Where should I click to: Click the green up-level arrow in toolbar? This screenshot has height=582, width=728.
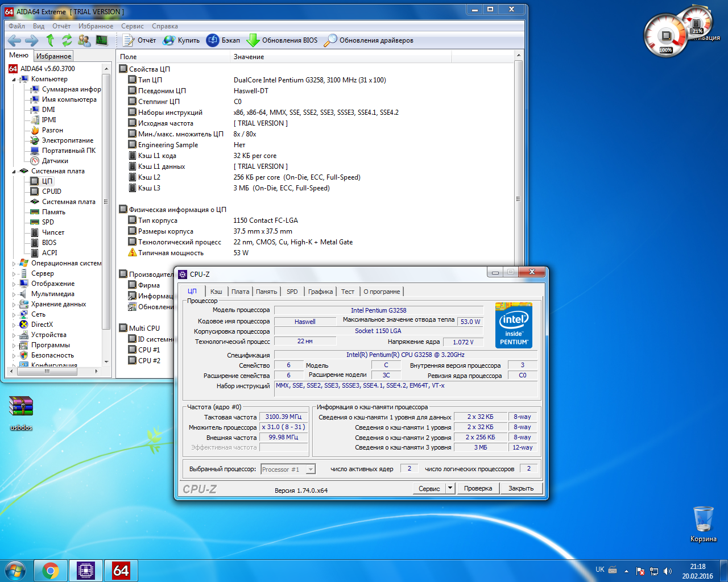coord(50,40)
